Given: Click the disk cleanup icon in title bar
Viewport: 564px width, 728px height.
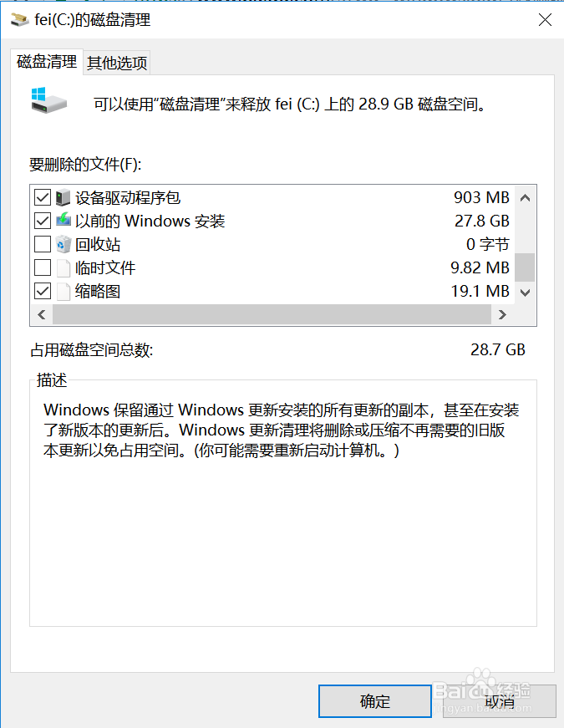Looking at the screenshot, I should pyautogui.click(x=19, y=19).
